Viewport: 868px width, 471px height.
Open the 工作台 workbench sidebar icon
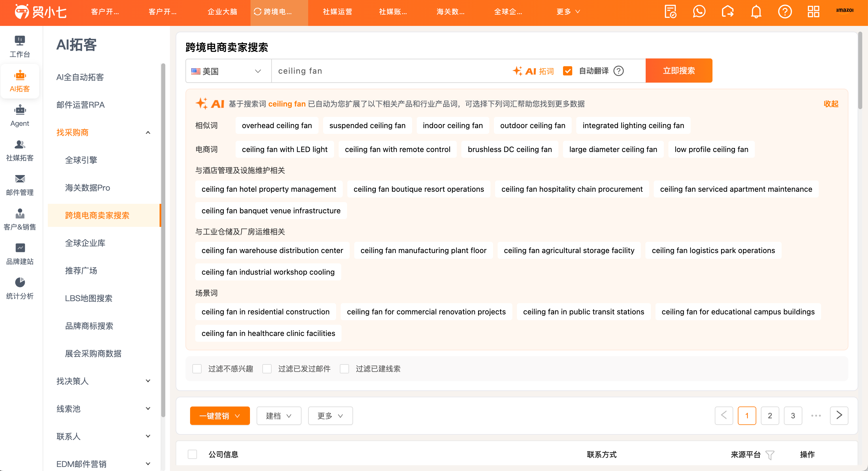[x=20, y=46]
